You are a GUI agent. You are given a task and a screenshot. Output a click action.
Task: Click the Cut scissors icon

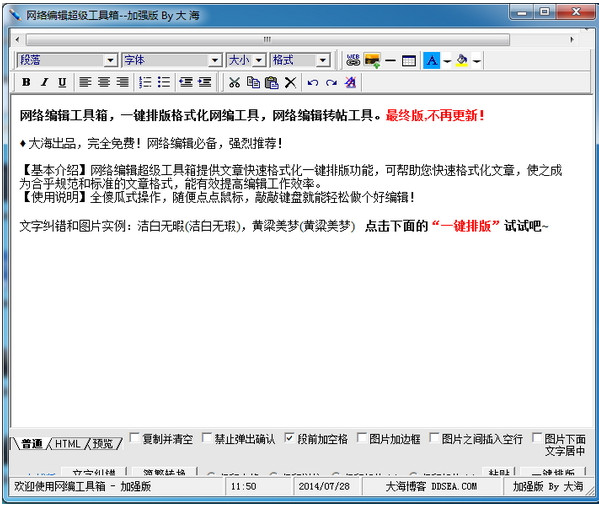234,82
